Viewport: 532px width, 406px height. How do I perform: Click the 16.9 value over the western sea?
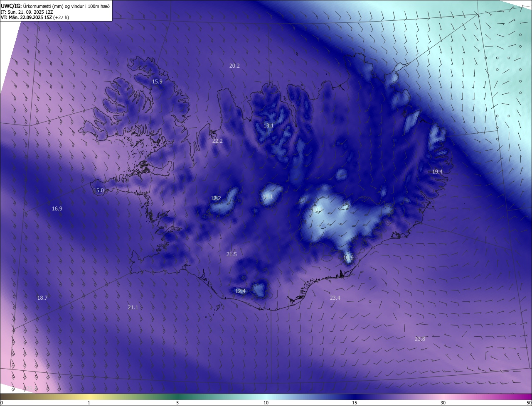(x=57, y=208)
